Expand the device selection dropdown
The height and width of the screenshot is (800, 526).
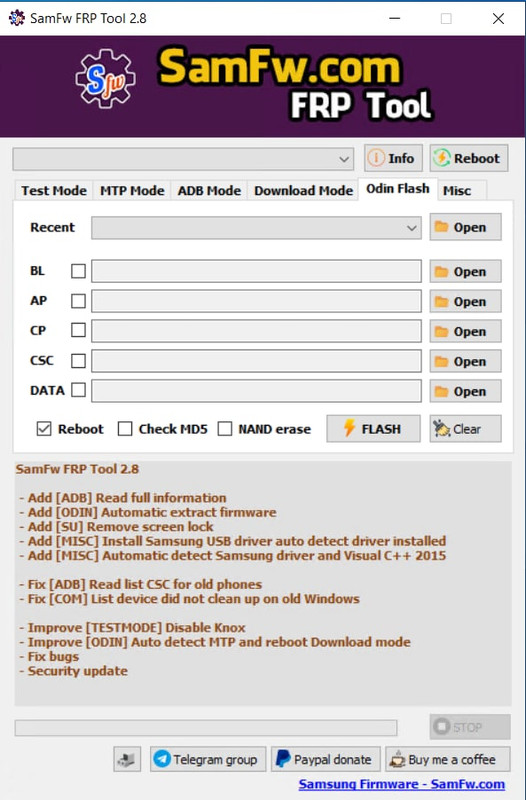click(x=183, y=159)
